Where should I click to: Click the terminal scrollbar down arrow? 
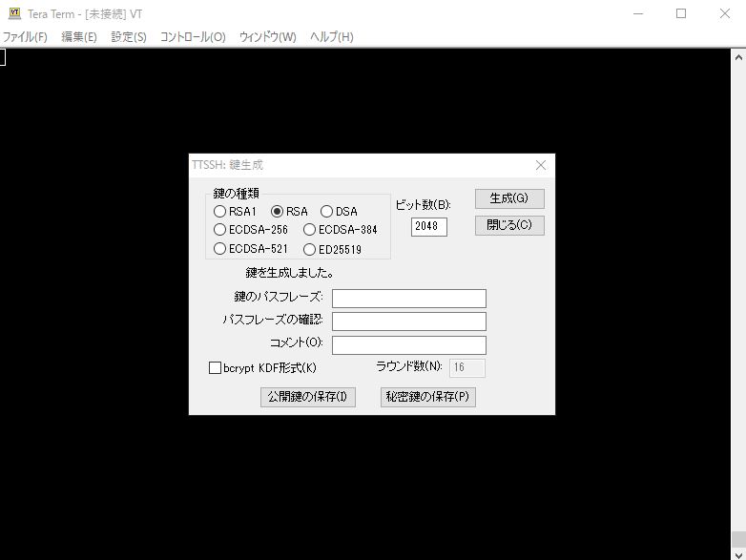coord(738,555)
